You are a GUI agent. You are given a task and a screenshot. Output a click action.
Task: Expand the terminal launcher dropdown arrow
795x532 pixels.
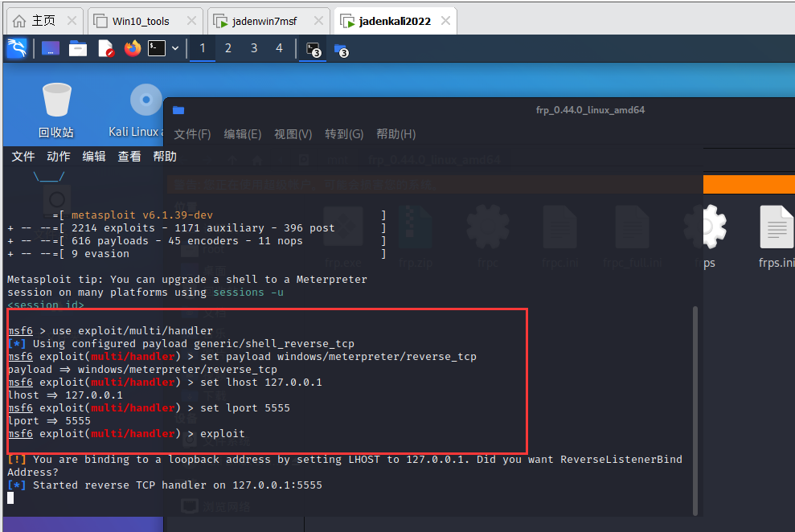point(175,48)
